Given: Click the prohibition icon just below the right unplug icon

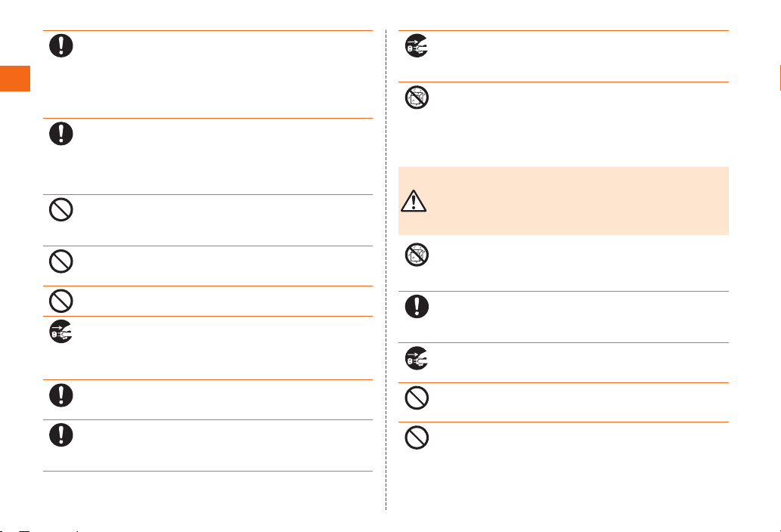Looking at the screenshot, I should point(417,397).
